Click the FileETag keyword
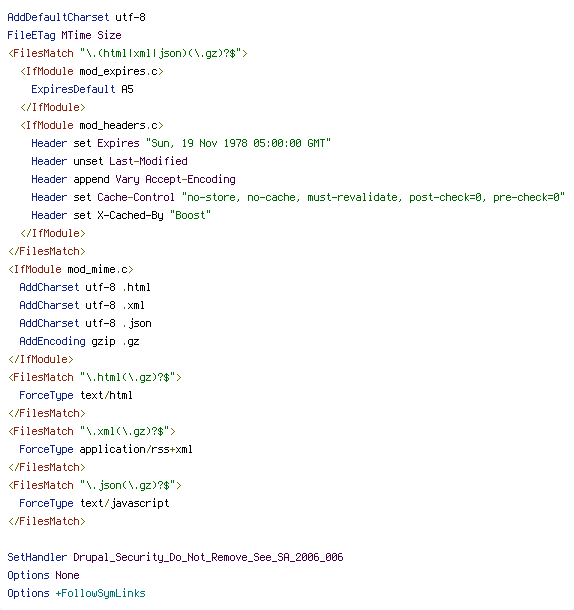 point(32,35)
